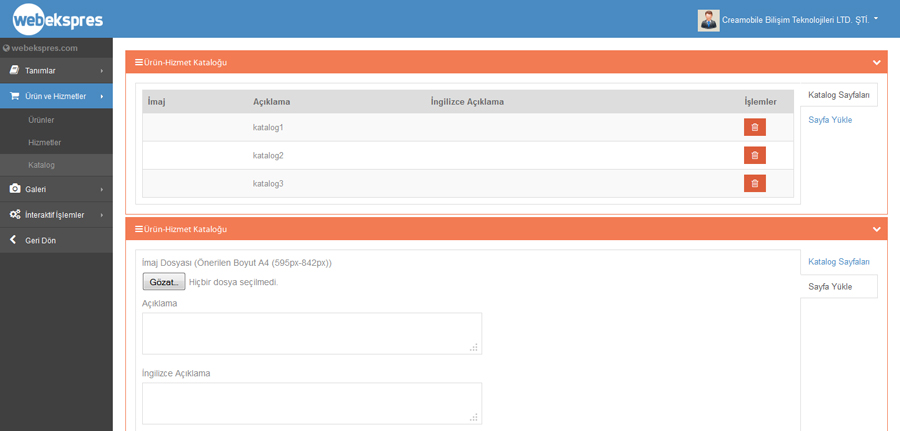This screenshot has height=431, width=900.
Task: Open the Ürünler submenu link
Action: [41, 120]
